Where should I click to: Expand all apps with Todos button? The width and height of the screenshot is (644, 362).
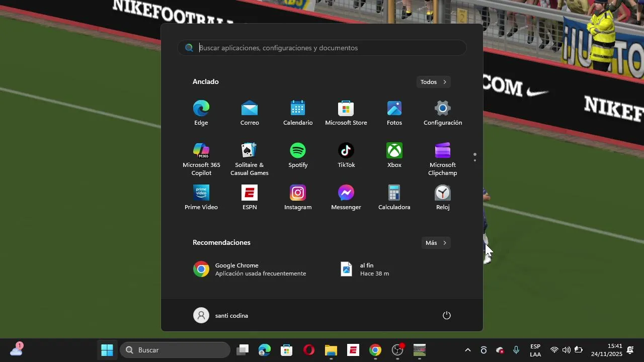tap(433, 82)
